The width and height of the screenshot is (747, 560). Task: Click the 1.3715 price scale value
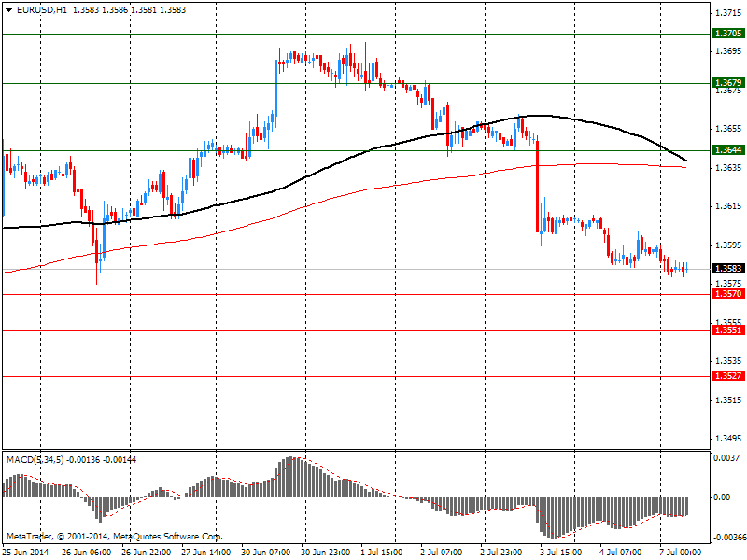tap(729, 13)
